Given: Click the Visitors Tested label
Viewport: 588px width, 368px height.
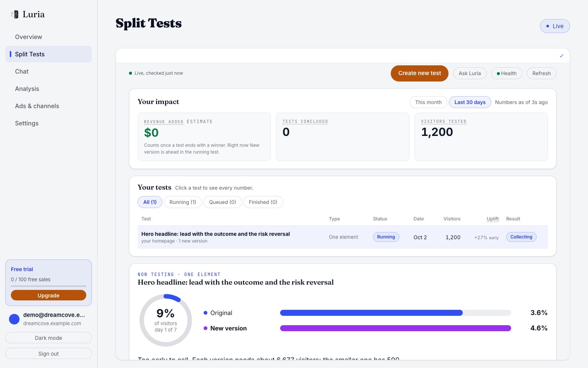Looking at the screenshot, I should click(x=444, y=122).
